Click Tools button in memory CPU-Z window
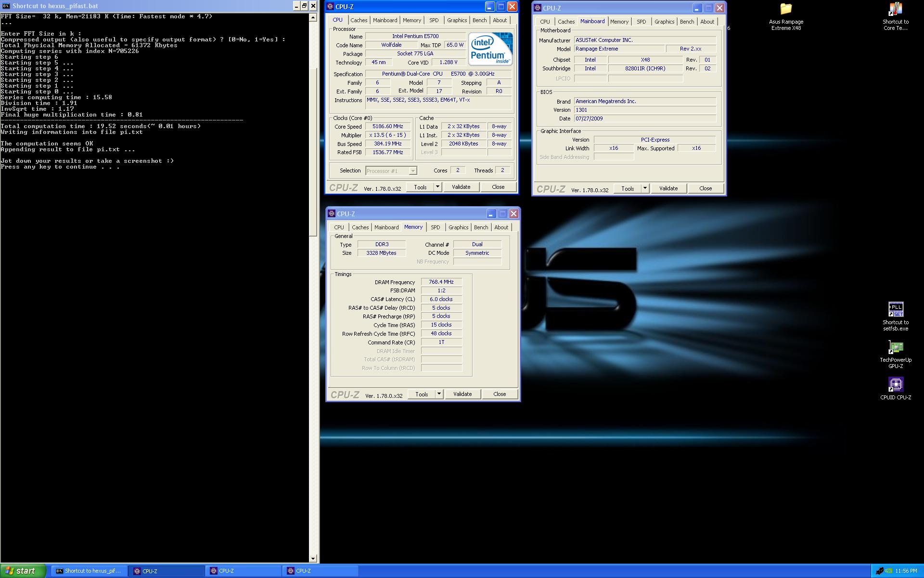Image resolution: width=924 pixels, height=578 pixels. (422, 394)
